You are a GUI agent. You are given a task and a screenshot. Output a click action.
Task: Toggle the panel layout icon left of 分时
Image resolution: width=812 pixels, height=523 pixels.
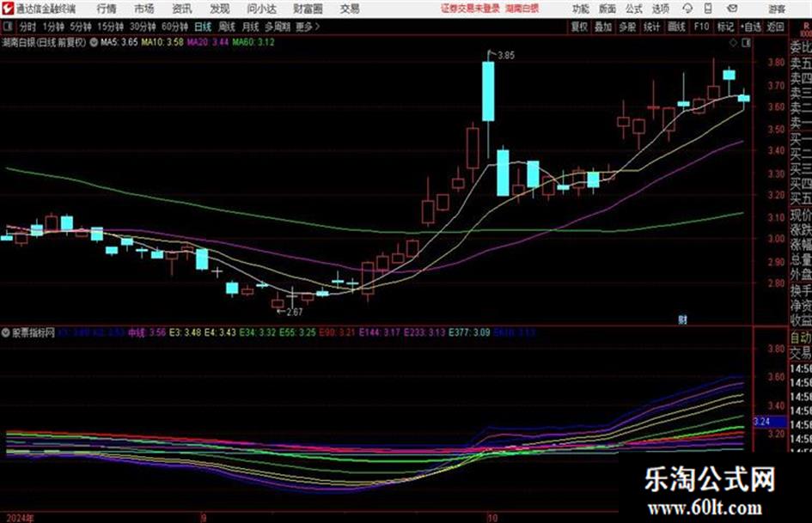(8, 27)
